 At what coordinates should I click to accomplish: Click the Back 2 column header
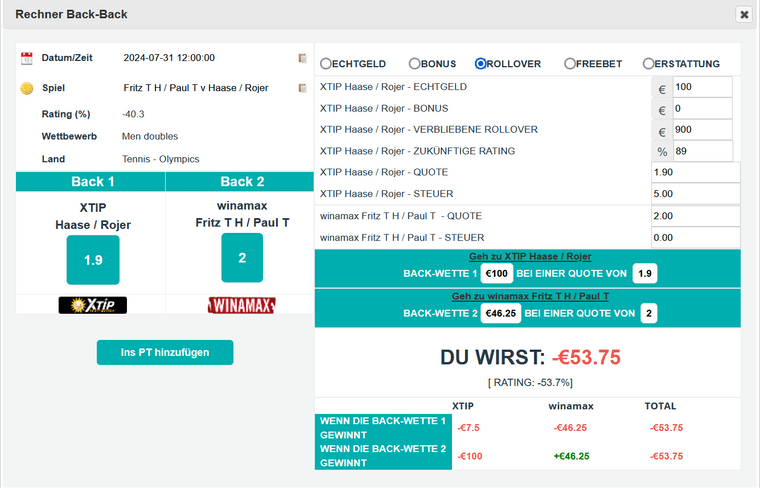click(240, 182)
